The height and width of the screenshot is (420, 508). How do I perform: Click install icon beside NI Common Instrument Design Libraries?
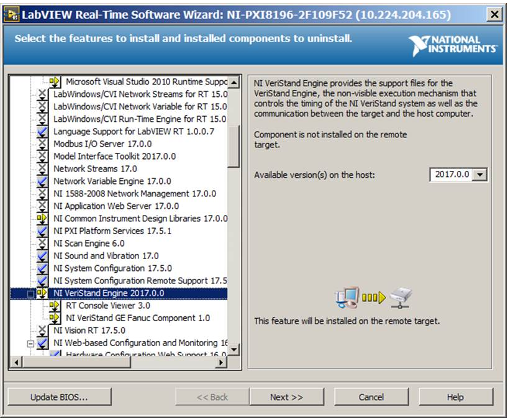pyautogui.click(x=42, y=219)
